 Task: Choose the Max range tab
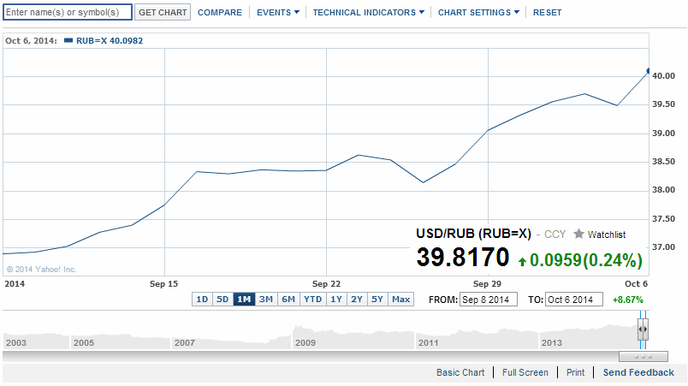(x=401, y=299)
